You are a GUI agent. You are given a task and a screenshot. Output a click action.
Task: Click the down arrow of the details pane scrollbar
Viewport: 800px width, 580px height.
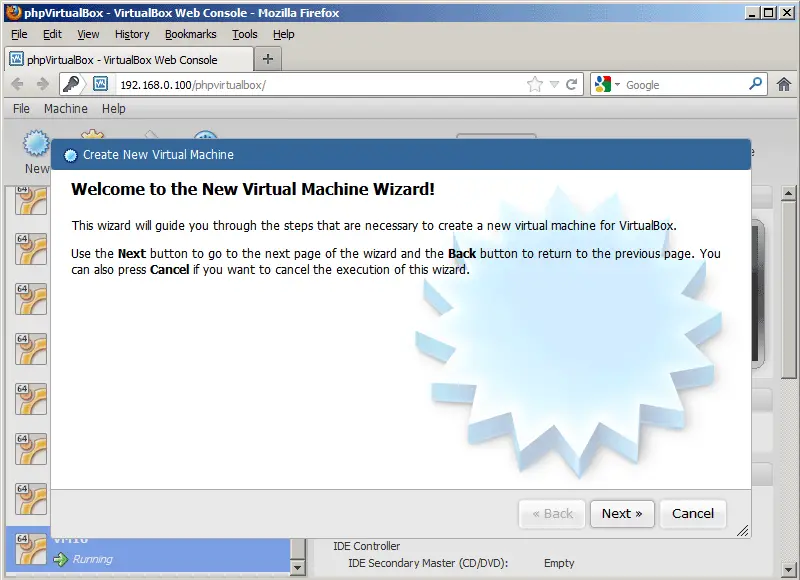(788, 569)
